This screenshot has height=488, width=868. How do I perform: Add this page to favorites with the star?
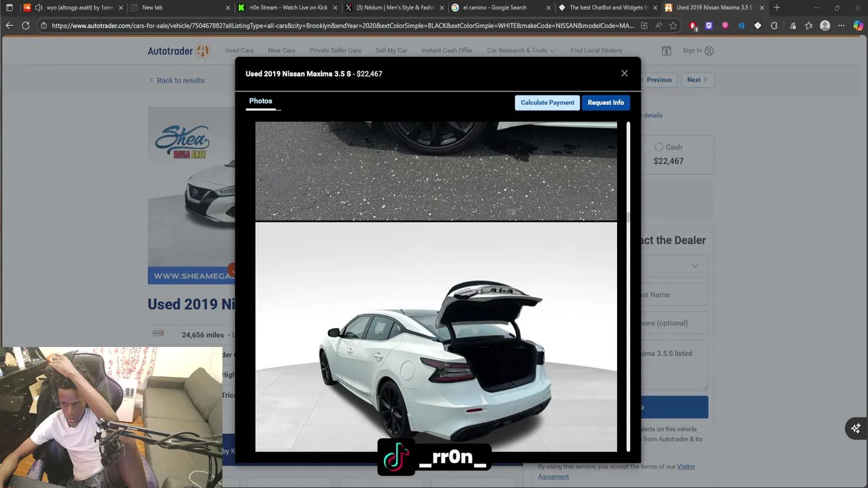click(673, 26)
